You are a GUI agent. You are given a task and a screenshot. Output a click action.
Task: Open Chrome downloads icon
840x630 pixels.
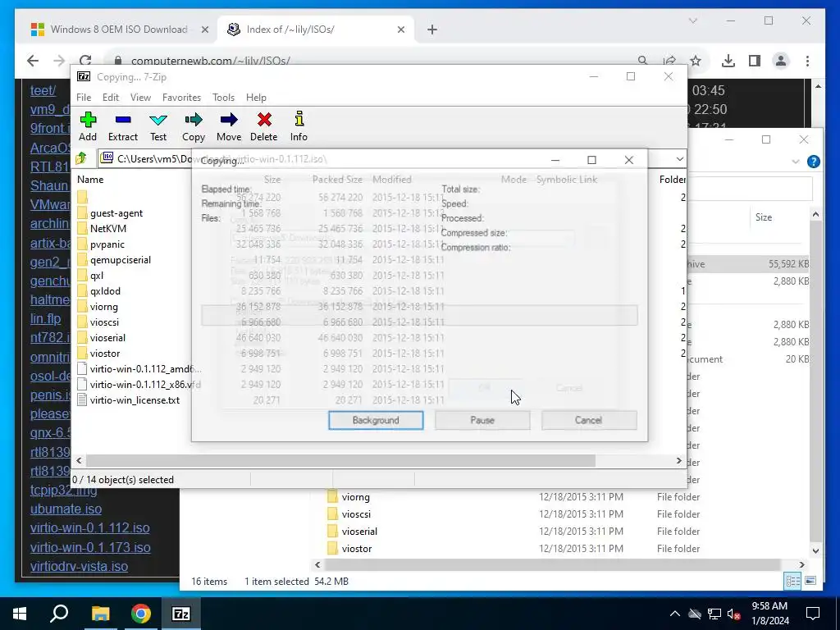click(x=728, y=61)
